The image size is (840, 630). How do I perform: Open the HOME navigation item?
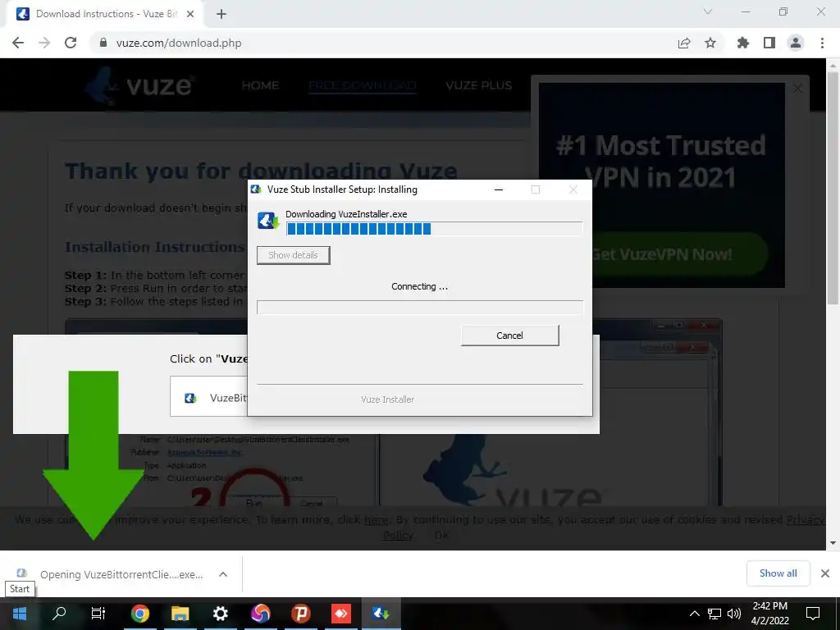[260, 85]
